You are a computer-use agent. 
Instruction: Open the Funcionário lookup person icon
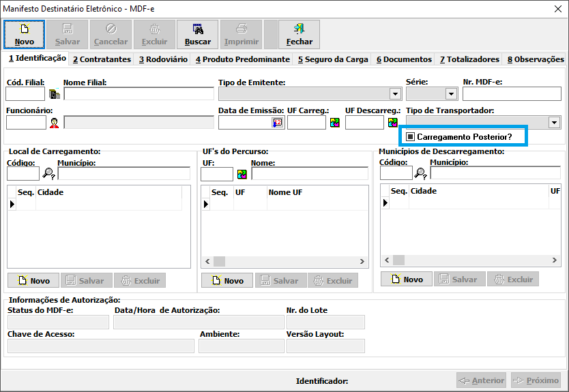pos(54,123)
